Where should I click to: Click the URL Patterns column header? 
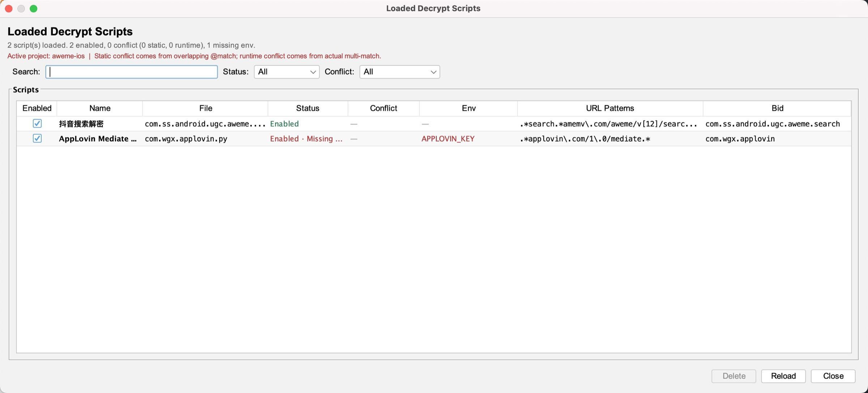[x=610, y=108]
